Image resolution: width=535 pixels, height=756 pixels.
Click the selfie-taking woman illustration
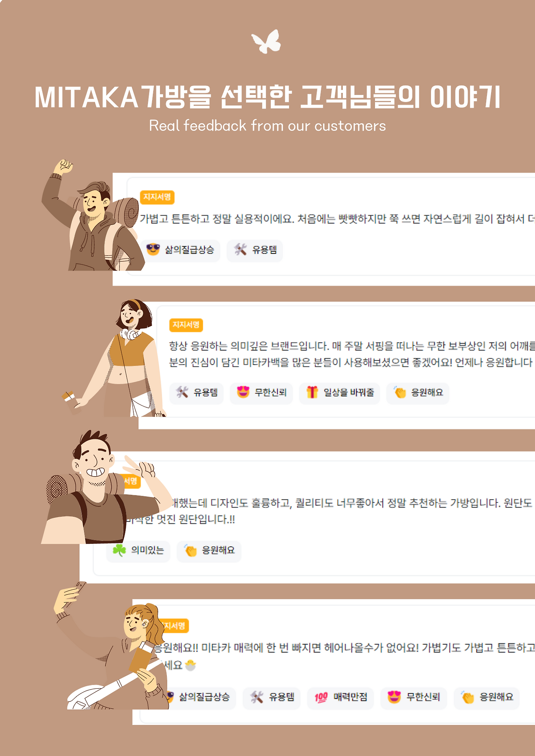click(x=113, y=645)
